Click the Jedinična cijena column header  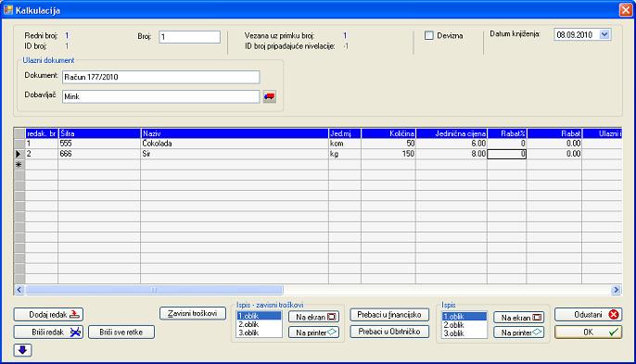pos(452,133)
